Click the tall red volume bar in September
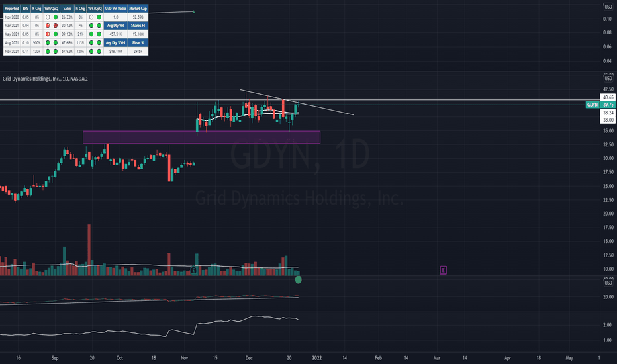This screenshot has height=364, width=617. (89, 250)
